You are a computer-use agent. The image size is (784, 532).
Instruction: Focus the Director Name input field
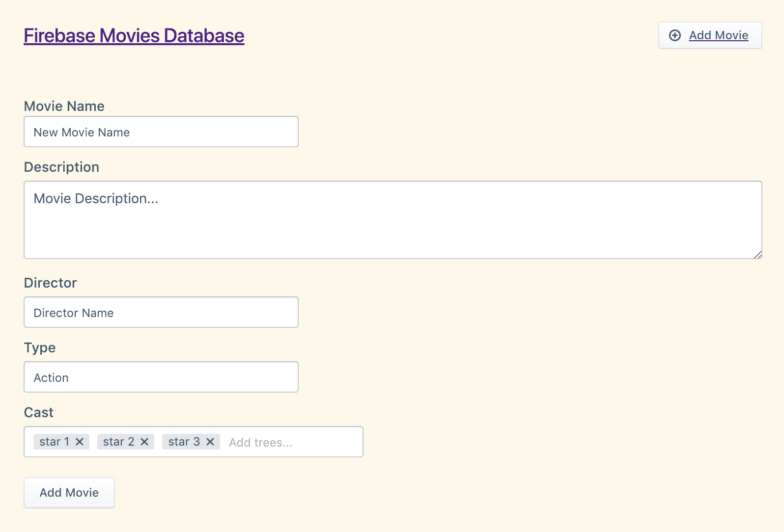click(161, 312)
